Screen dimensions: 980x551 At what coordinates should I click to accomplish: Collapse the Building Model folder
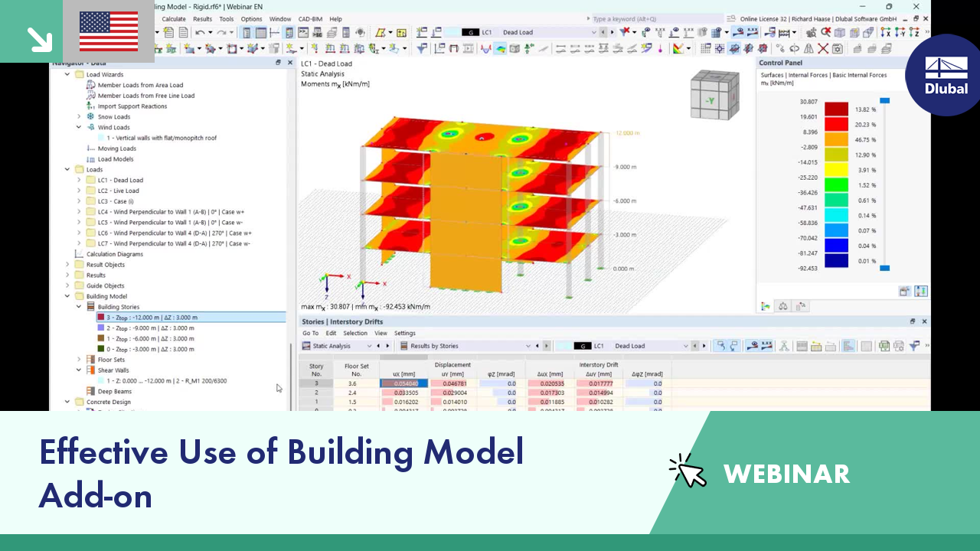tap(67, 296)
